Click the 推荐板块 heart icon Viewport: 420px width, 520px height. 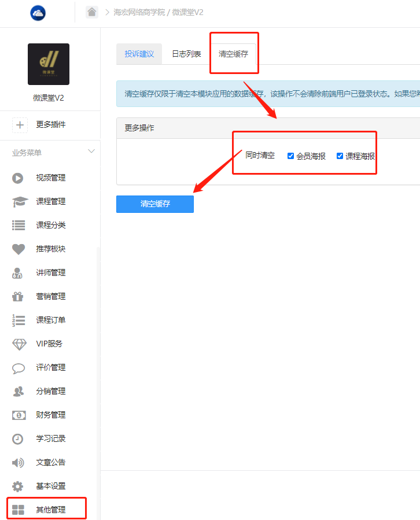tap(19, 249)
